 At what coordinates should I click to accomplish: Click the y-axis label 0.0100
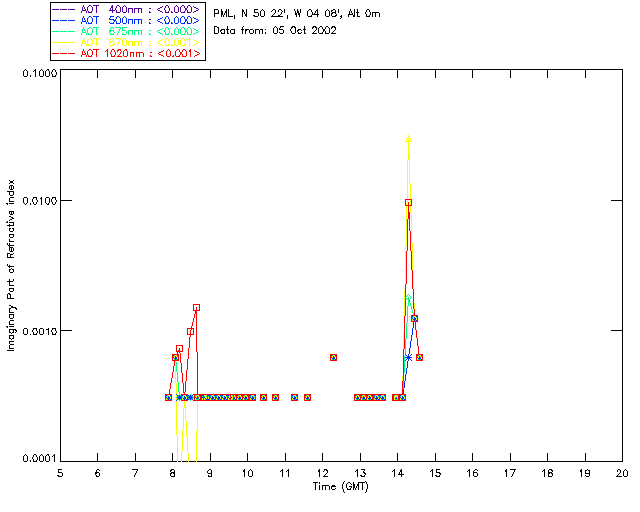point(40,201)
